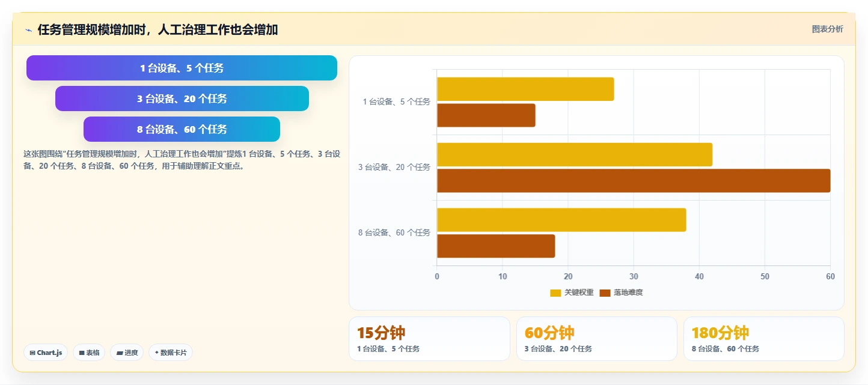The height and width of the screenshot is (385, 868).
Task: Click brown 落地难度 bar for 8 台设备 row
Action: click(x=496, y=246)
